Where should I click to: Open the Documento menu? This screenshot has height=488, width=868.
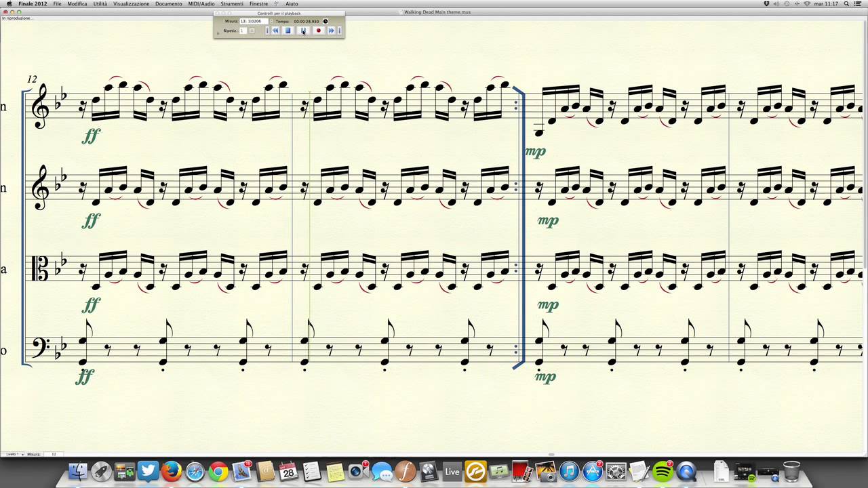[x=168, y=4]
